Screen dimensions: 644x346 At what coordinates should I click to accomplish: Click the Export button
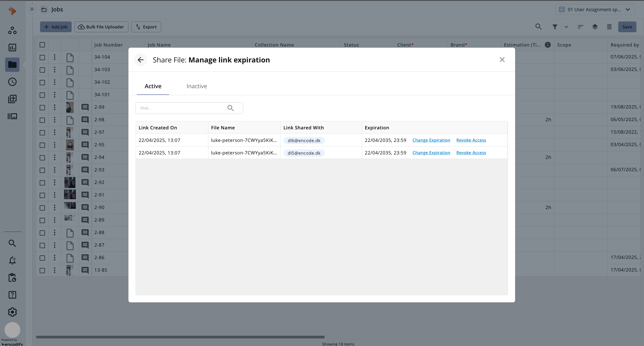(x=146, y=27)
